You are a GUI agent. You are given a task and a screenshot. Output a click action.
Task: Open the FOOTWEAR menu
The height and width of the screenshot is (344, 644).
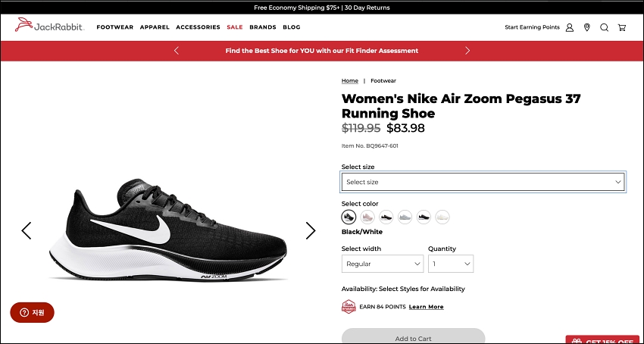coord(115,27)
